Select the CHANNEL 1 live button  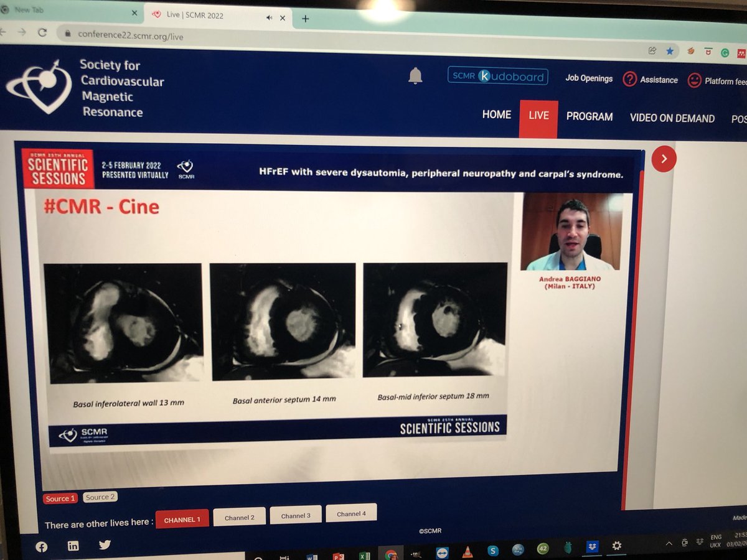click(182, 520)
